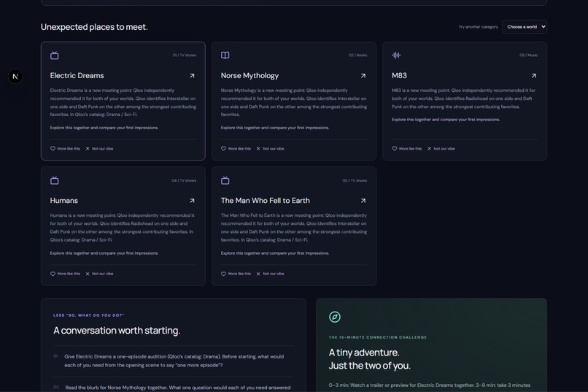This screenshot has width=588, height=392.
Task: Click the Norse Mythology card title
Action: [249, 76]
